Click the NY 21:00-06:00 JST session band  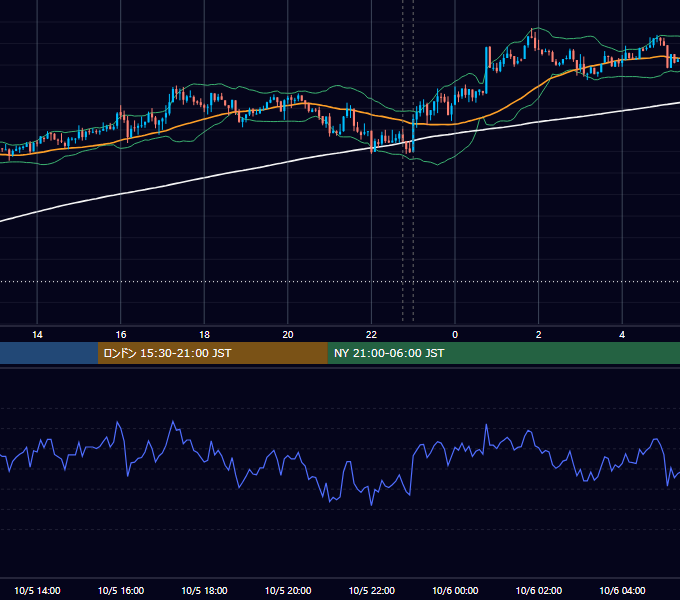click(x=503, y=353)
